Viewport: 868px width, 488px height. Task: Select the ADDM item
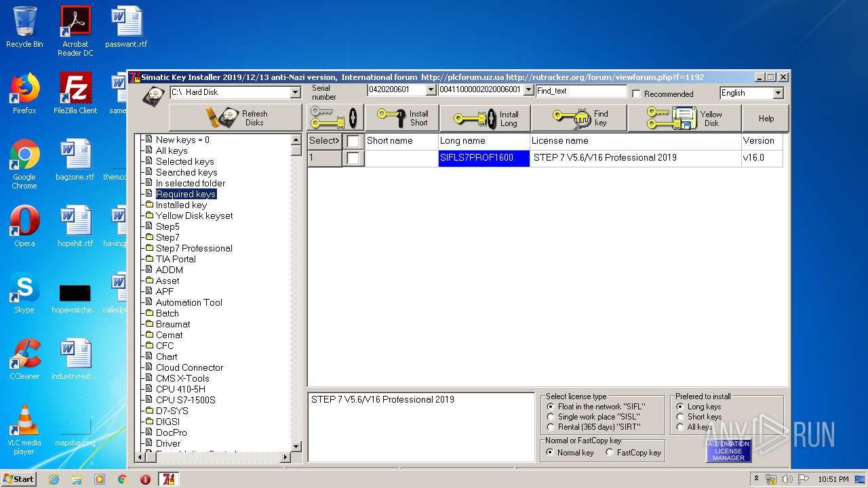coord(170,270)
